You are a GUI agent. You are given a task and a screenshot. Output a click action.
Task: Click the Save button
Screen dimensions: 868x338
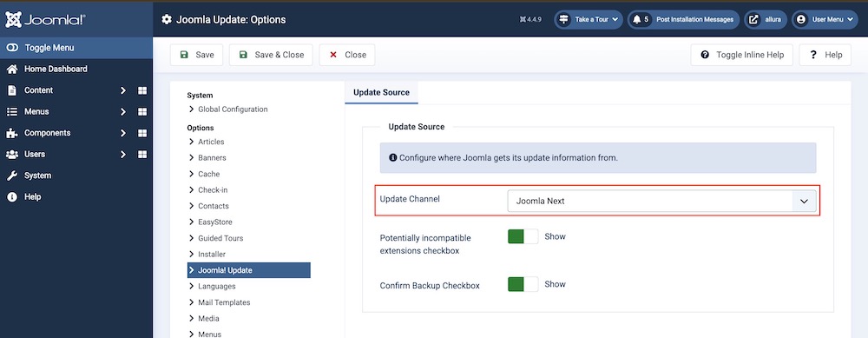(x=196, y=55)
